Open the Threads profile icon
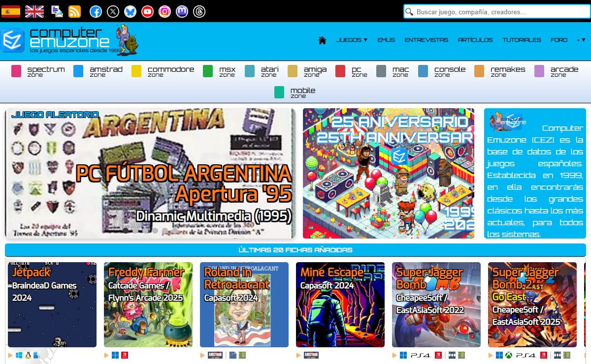The height and width of the screenshot is (364, 591). [199, 11]
